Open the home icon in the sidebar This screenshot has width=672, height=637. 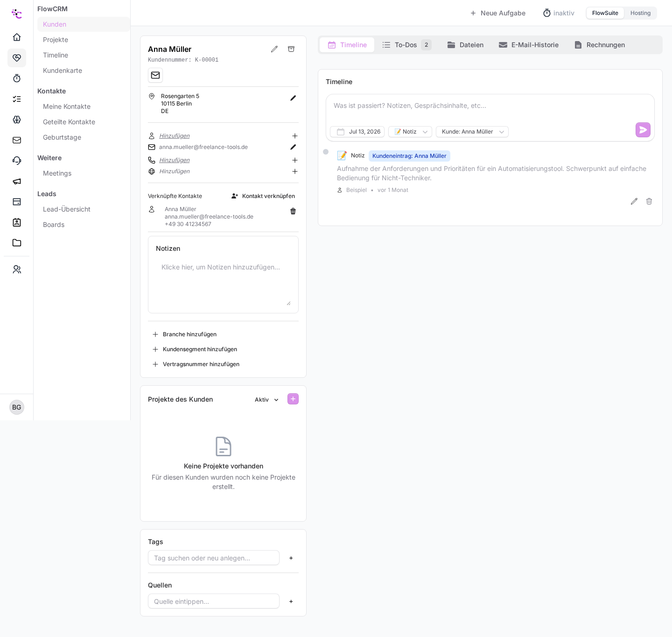point(17,37)
